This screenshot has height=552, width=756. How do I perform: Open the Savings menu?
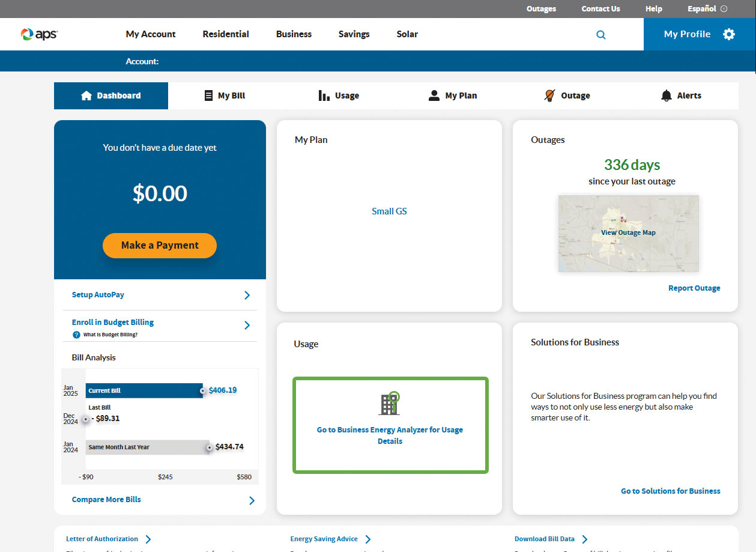354,34
